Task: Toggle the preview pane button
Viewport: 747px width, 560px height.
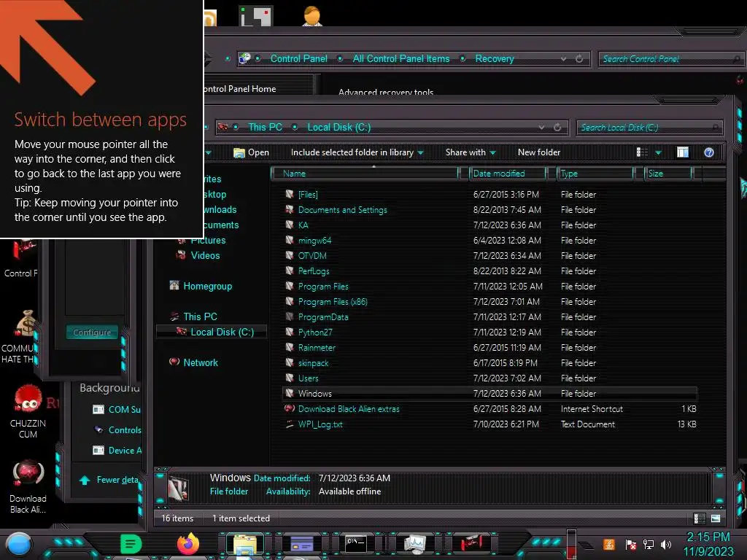Action: pyautogui.click(x=683, y=152)
